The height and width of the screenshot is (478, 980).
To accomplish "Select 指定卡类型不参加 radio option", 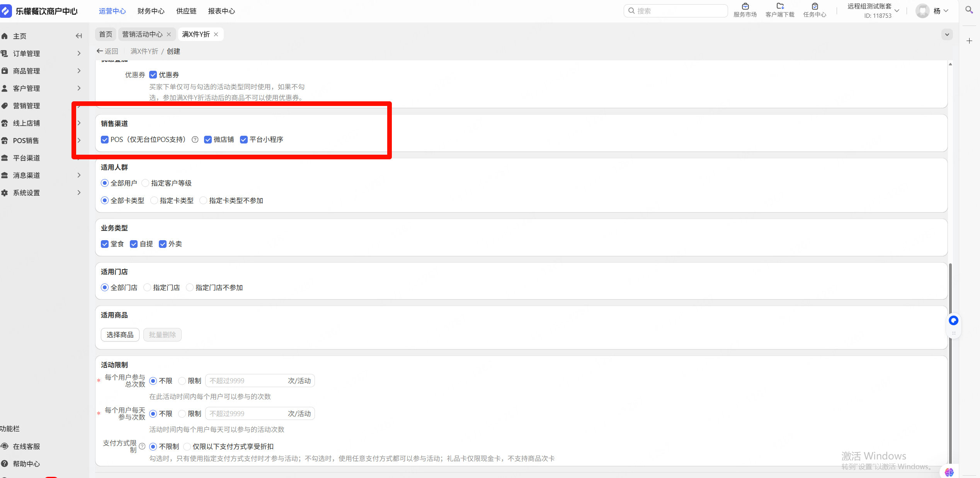I will pos(203,200).
